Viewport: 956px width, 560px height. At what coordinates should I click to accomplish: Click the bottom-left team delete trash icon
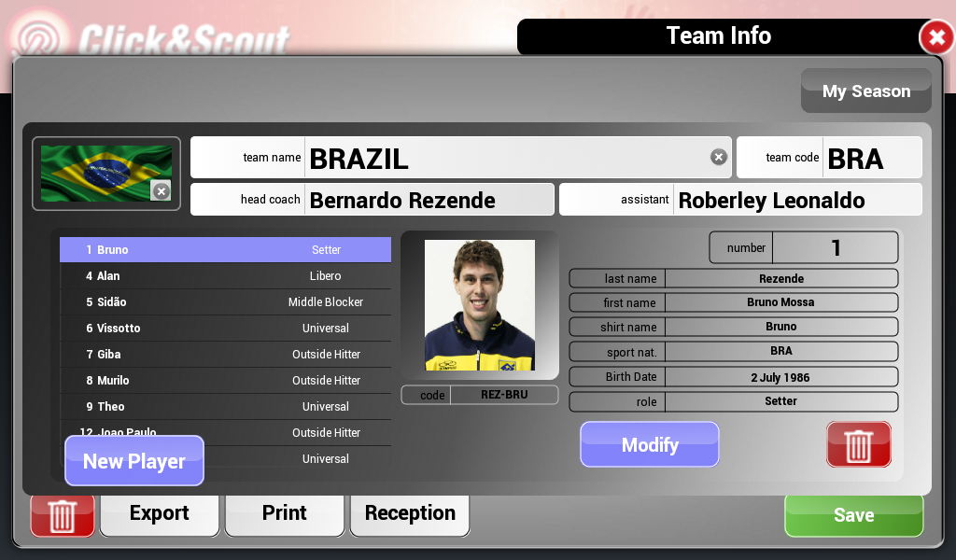63,515
